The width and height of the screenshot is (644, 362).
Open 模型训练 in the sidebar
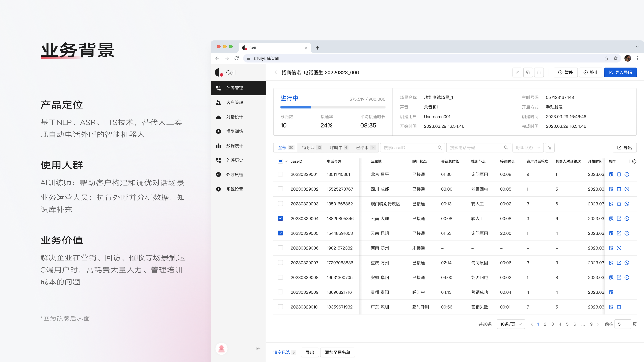[238, 131]
